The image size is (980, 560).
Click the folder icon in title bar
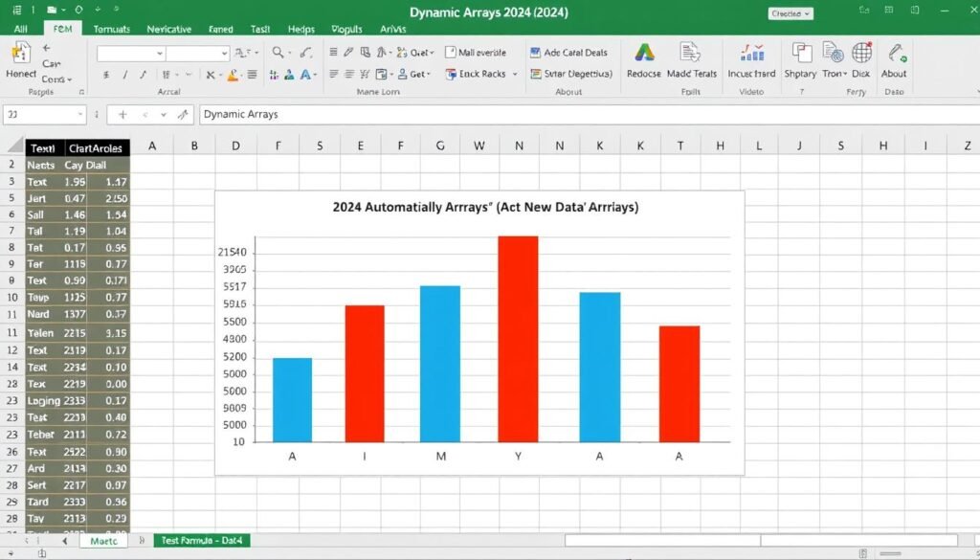(x=53, y=10)
